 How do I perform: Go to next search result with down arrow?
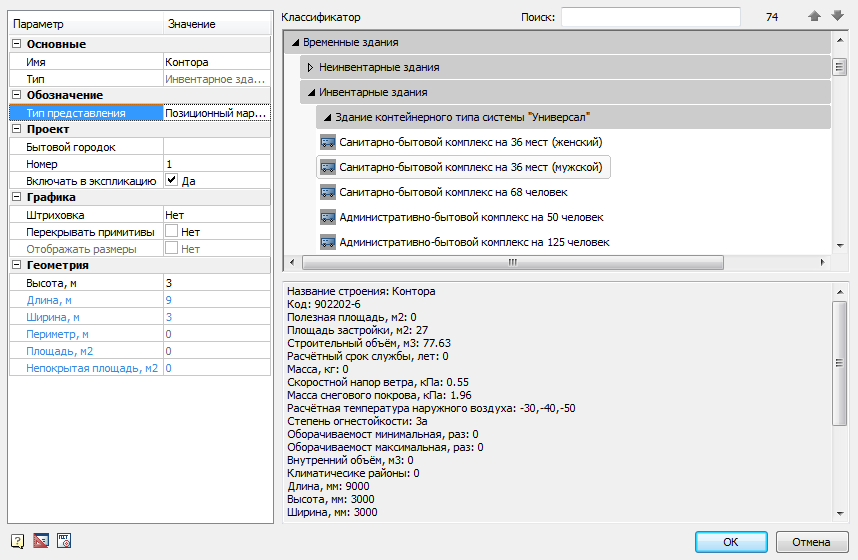point(837,17)
